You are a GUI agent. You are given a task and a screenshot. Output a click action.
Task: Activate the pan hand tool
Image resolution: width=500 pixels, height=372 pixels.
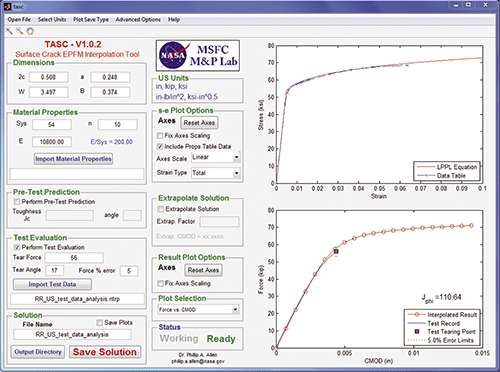point(30,31)
